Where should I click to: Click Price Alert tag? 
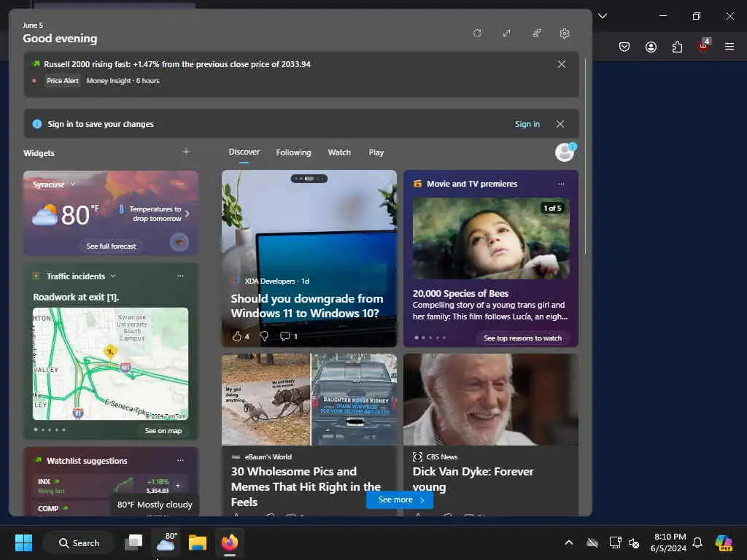click(63, 80)
